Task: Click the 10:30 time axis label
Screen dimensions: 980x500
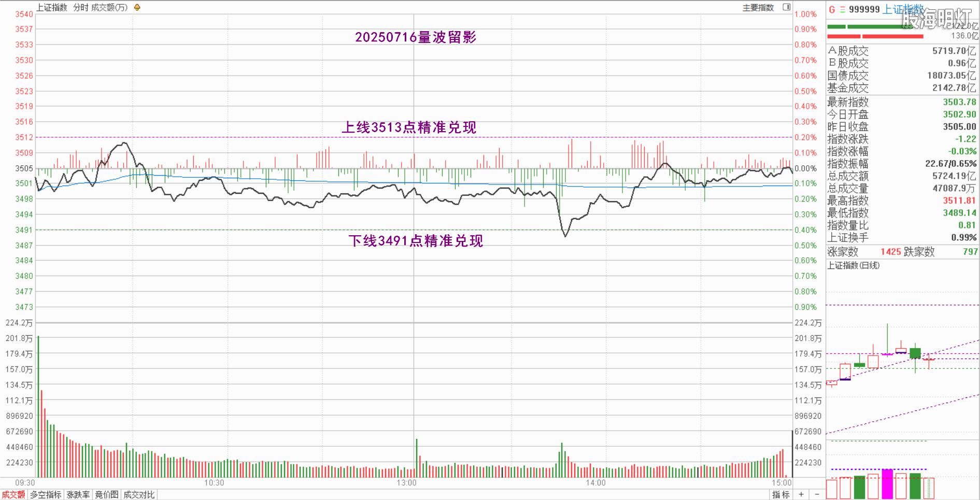Action: coord(214,483)
